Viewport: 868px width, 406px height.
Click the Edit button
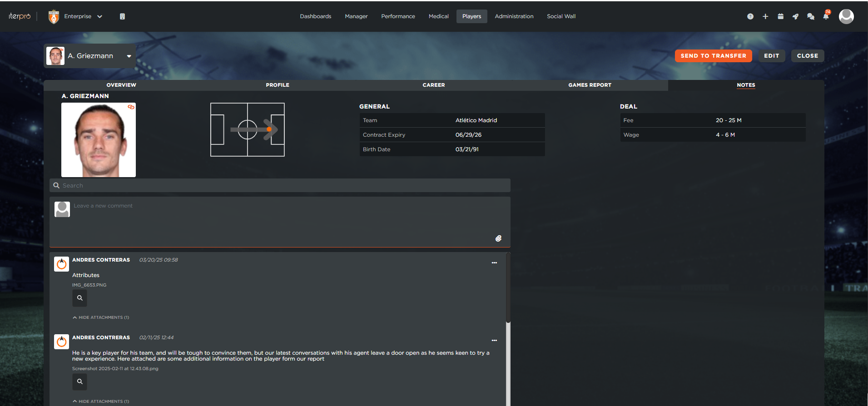pyautogui.click(x=771, y=56)
